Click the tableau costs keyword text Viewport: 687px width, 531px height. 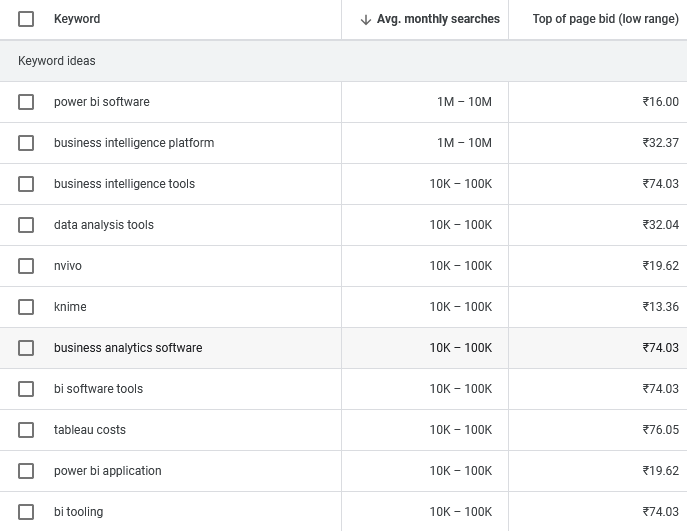[90, 430]
